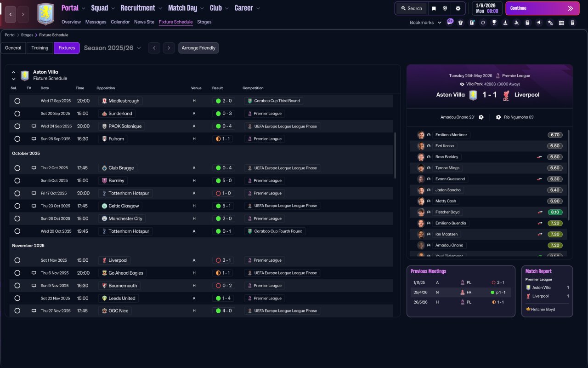This screenshot has width=588, height=368.
Task: Click the up chevron beside Aston Villa schedule
Action: pos(13,72)
